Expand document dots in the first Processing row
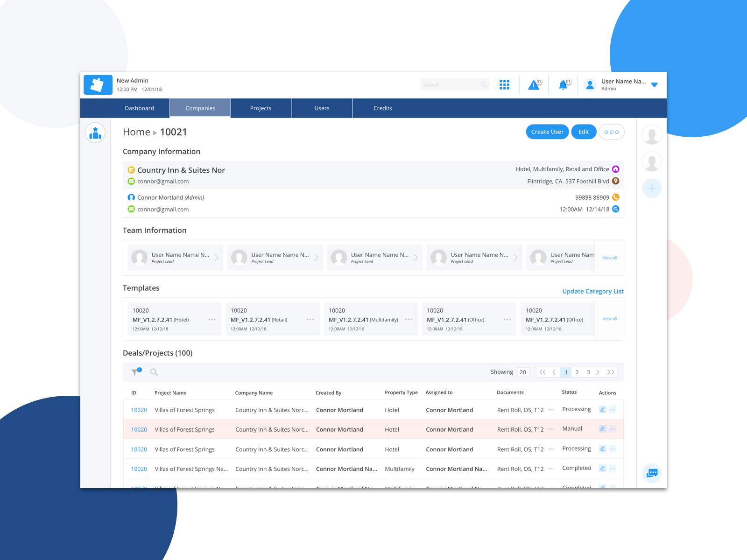The height and width of the screenshot is (560, 747). (x=551, y=410)
